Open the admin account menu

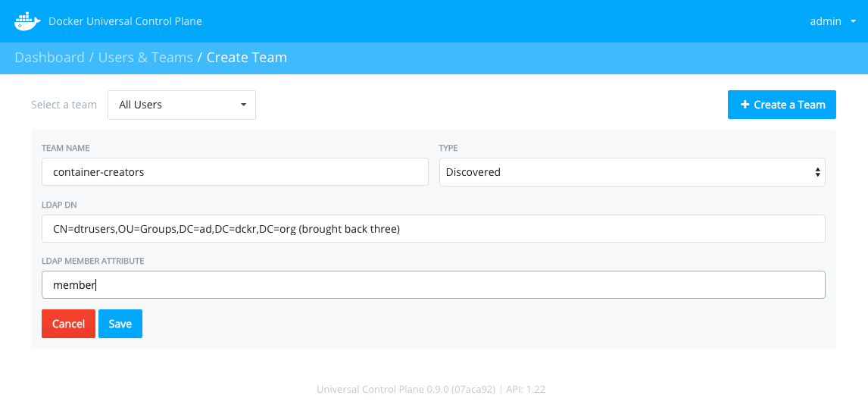[833, 22]
